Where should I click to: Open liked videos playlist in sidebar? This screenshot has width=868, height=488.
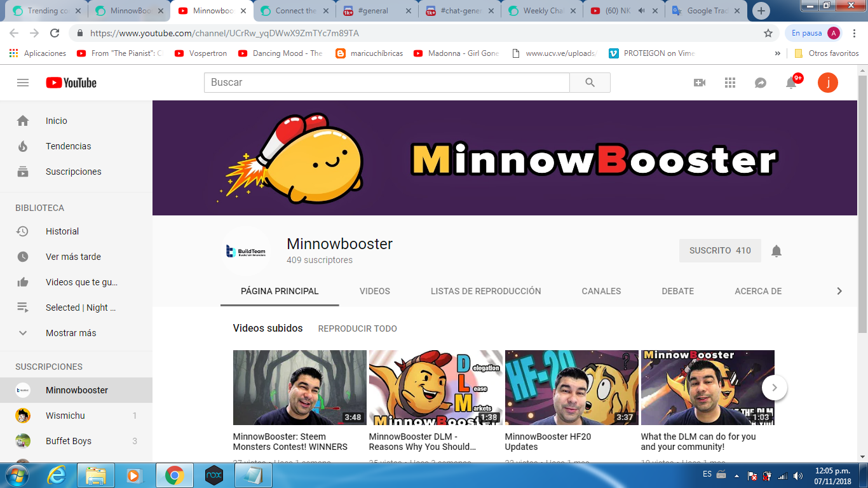coord(76,282)
